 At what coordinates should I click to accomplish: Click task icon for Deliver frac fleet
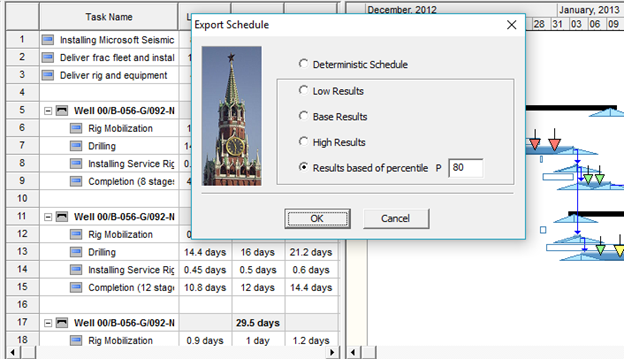point(48,58)
